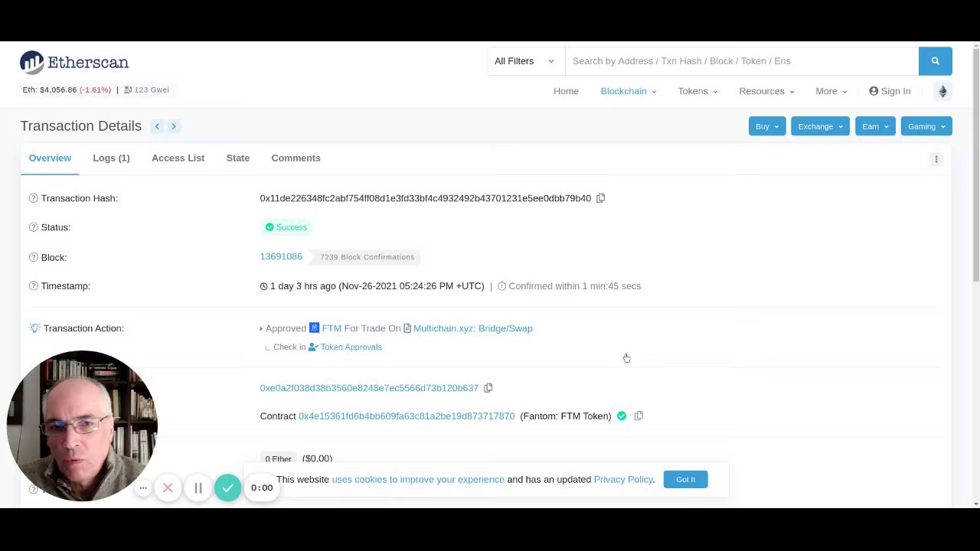
Task: Open the Earn dropdown button
Action: (875, 126)
